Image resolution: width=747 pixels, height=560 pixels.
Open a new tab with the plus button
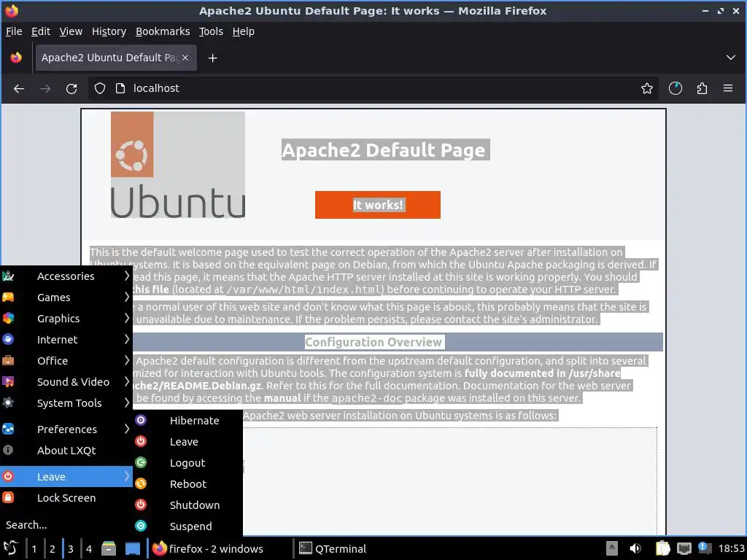(213, 58)
